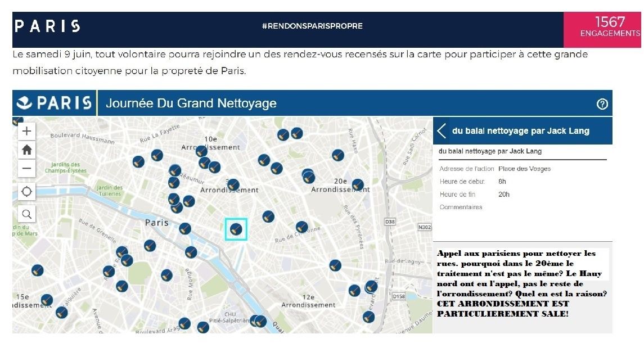
Task: Click the N302 road shield on map
Action: pyautogui.click(x=425, y=227)
